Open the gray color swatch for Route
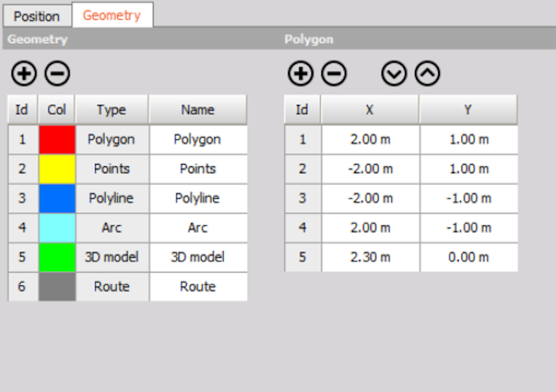Viewport: 556px width, 392px height. point(57,286)
